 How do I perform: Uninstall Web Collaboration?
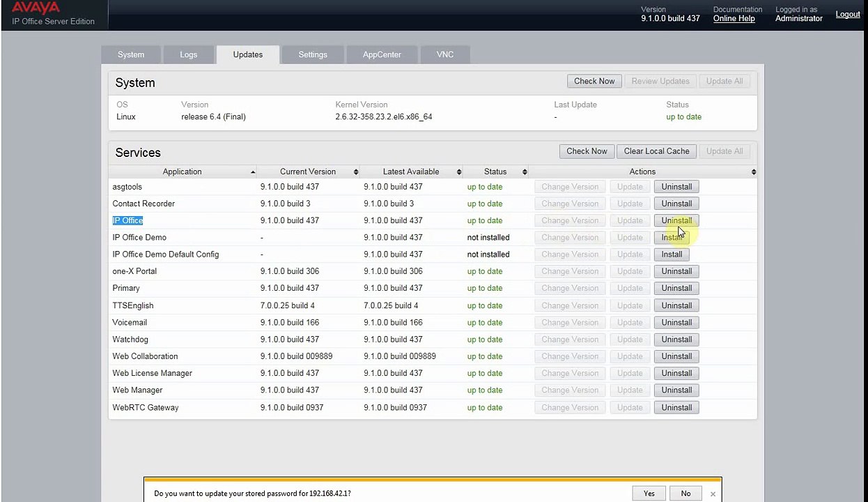click(676, 356)
